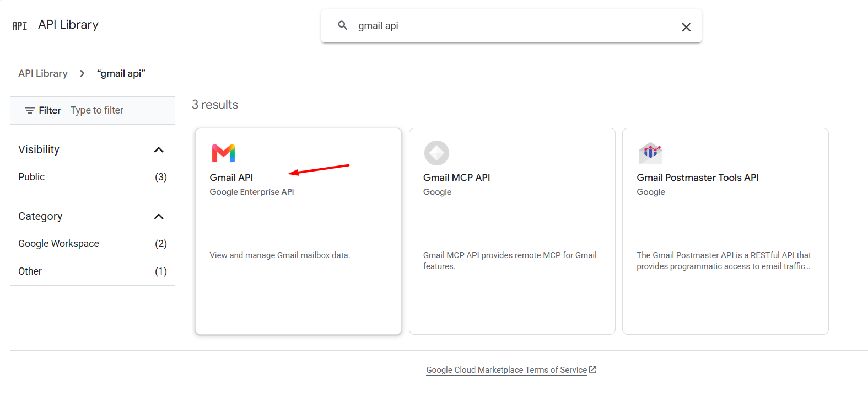The image size is (868, 418).
Task: Clear the search with the X icon
Action: coord(686,27)
